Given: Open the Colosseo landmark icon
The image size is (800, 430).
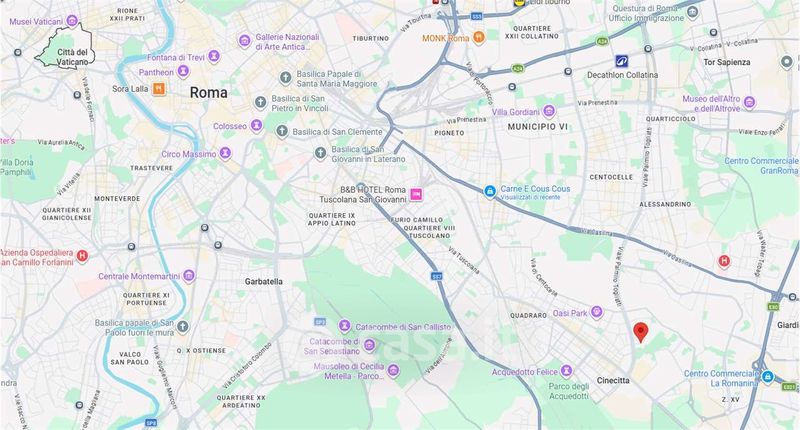Looking at the screenshot, I should point(257,125).
